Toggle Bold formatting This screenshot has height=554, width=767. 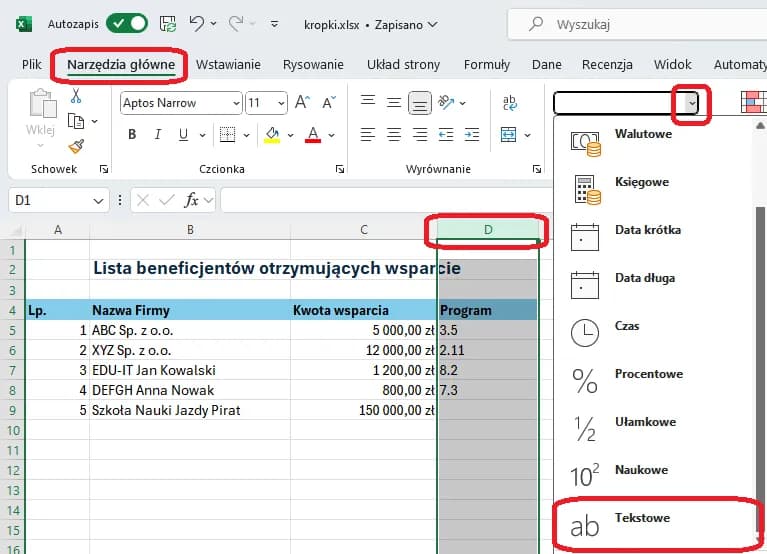coord(131,135)
